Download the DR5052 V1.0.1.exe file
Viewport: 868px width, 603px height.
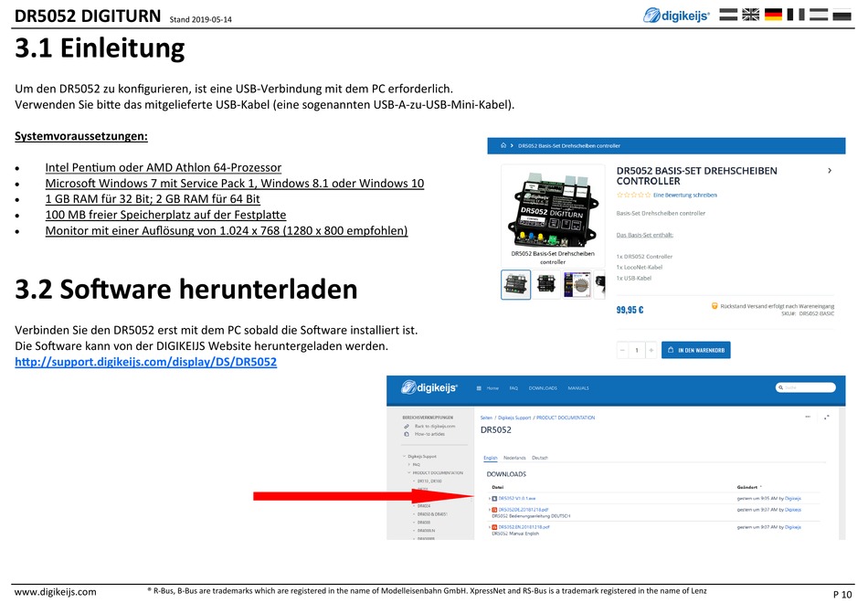(x=517, y=498)
